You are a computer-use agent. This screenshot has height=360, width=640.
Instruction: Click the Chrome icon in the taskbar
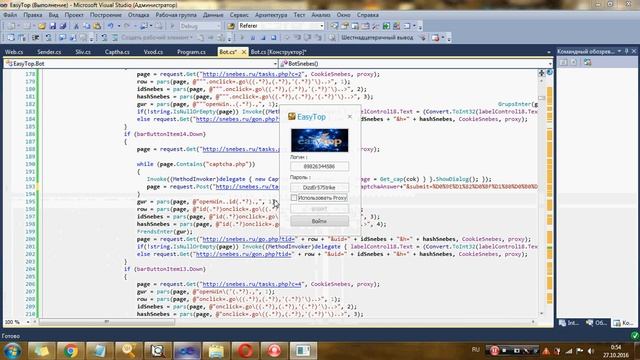[71, 350]
